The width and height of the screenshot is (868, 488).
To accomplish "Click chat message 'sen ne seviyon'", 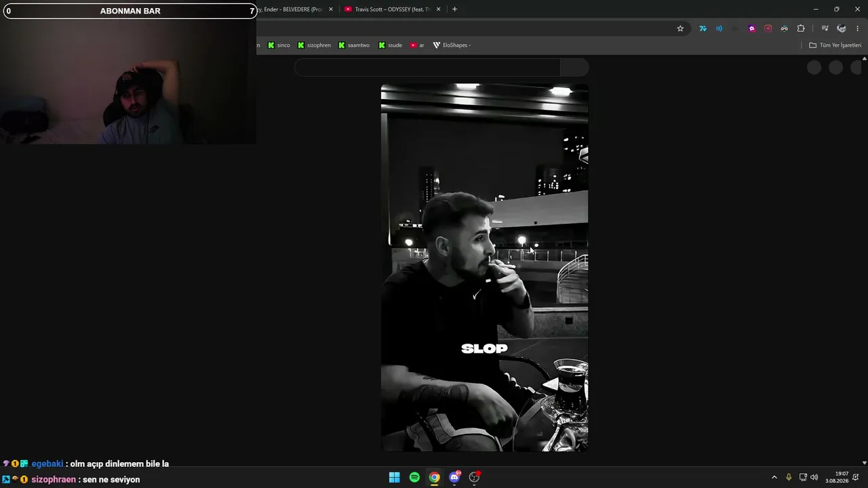I will 111,479.
